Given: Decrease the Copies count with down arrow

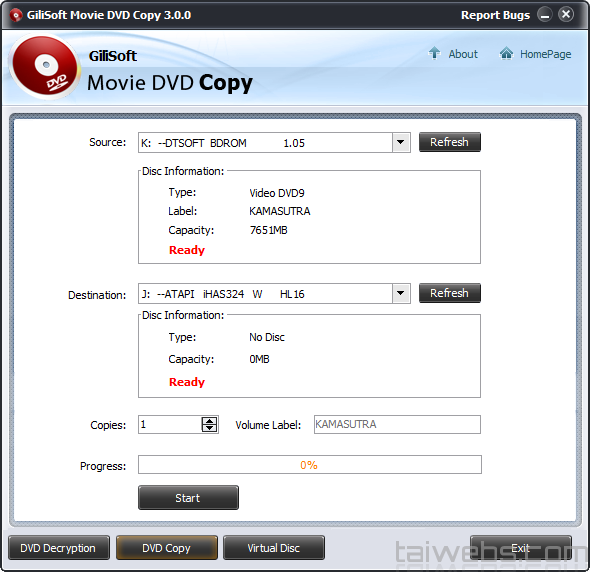Looking at the screenshot, I should (x=210, y=428).
